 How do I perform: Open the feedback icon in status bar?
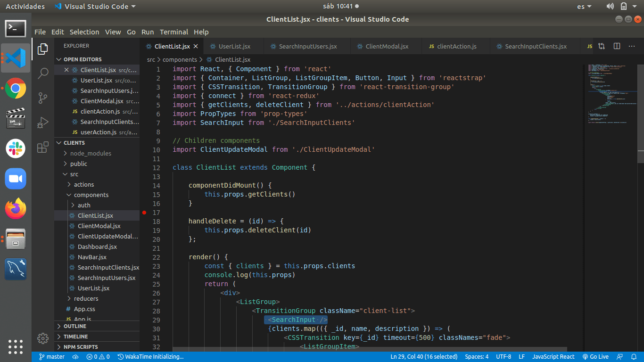pyautogui.click(x=619, y=357)
